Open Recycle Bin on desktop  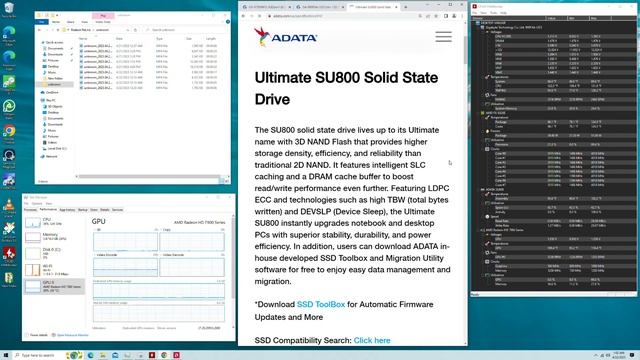click(9, 10)
